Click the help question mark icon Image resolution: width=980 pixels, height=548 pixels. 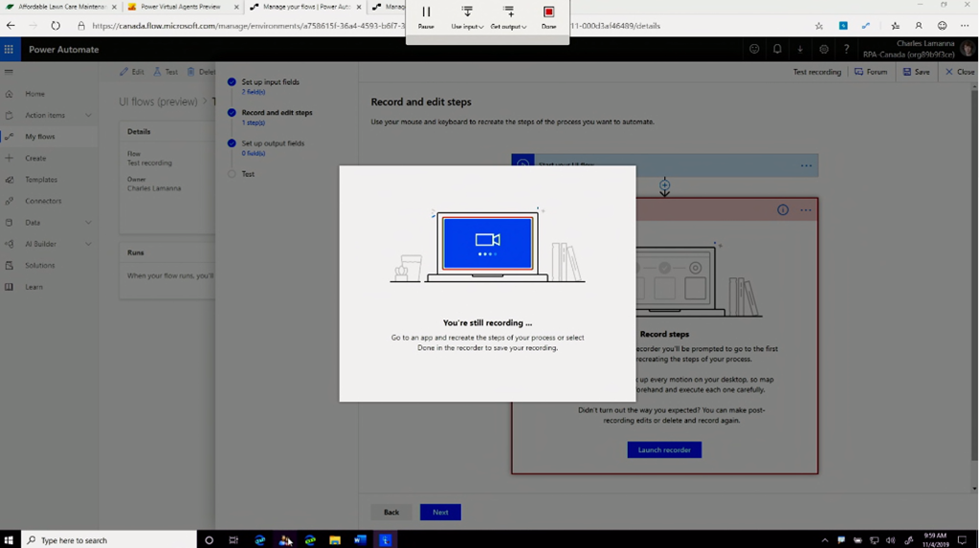846,50
